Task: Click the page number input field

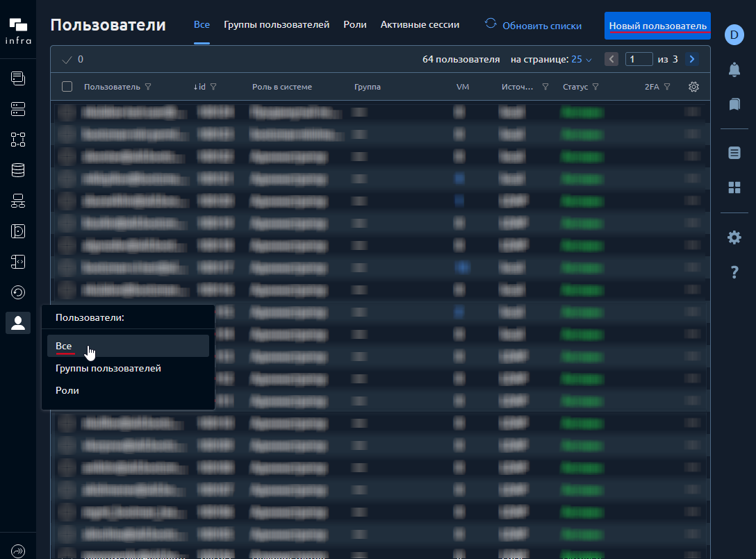Action: [639, 59]
